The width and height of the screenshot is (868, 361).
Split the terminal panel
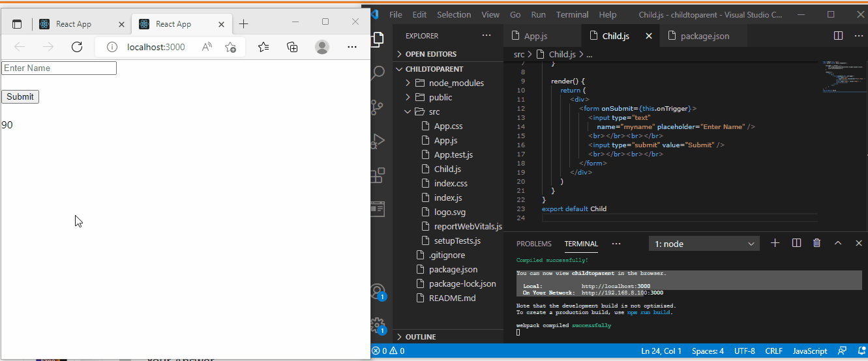pyautogui.click(x=796, y=243)
